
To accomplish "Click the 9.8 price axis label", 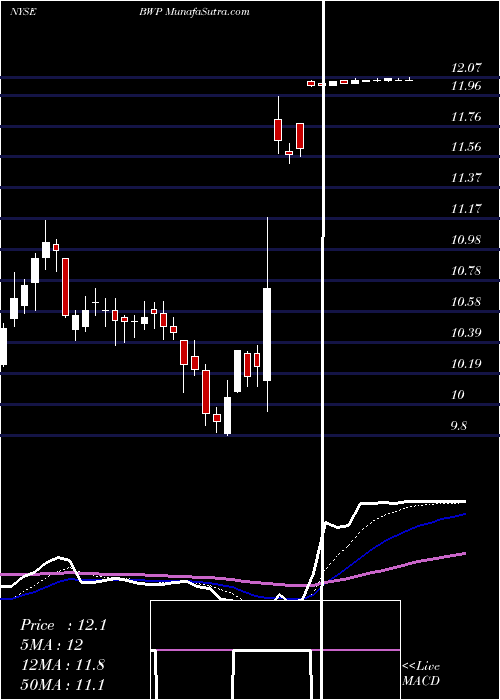I will tap(459, 426).
